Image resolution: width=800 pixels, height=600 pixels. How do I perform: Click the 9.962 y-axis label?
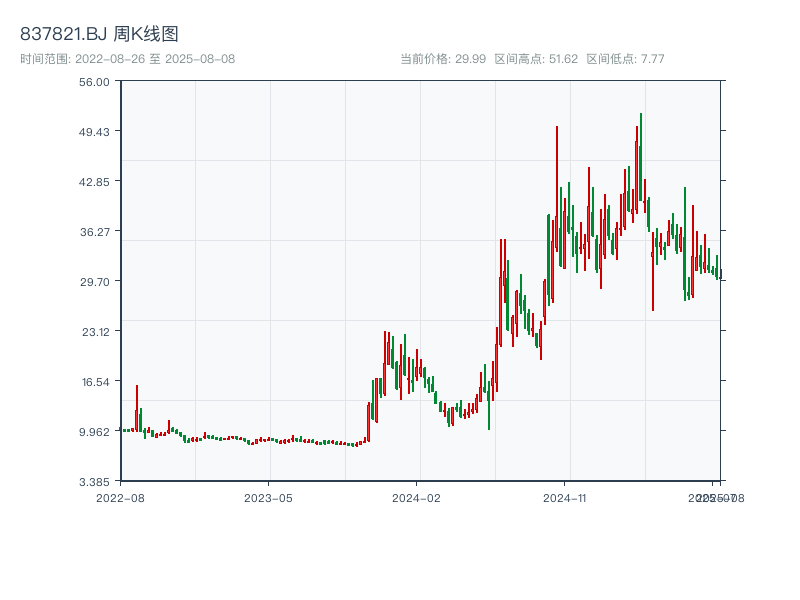[94, 432]
